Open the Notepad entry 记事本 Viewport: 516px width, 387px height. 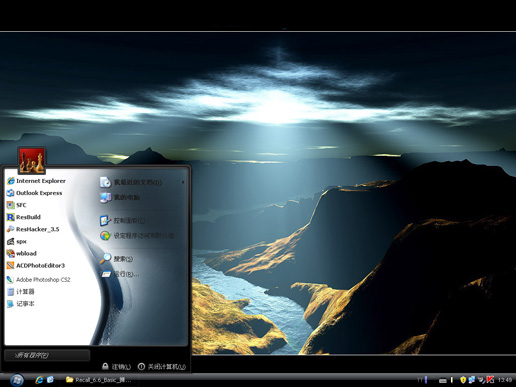[21, 304]
